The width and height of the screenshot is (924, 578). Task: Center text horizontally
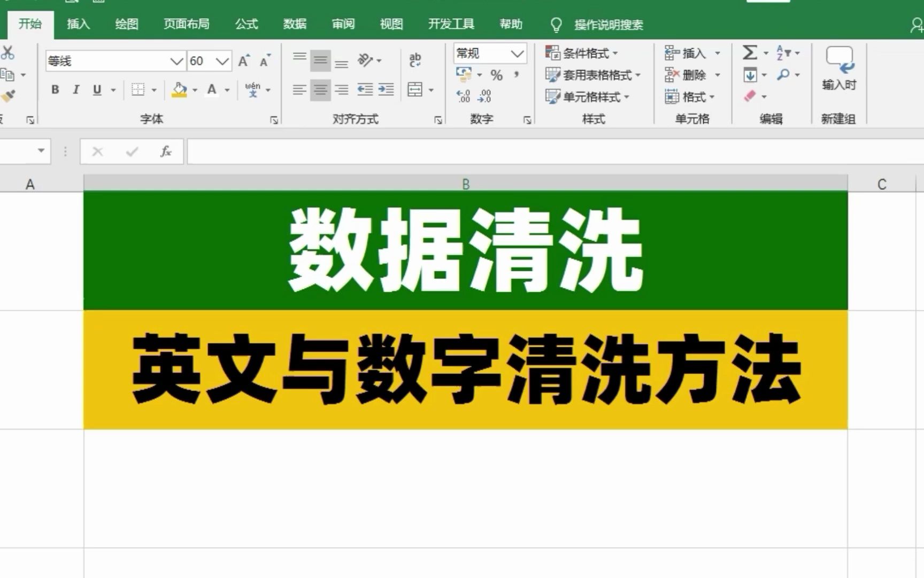[320, 90]
